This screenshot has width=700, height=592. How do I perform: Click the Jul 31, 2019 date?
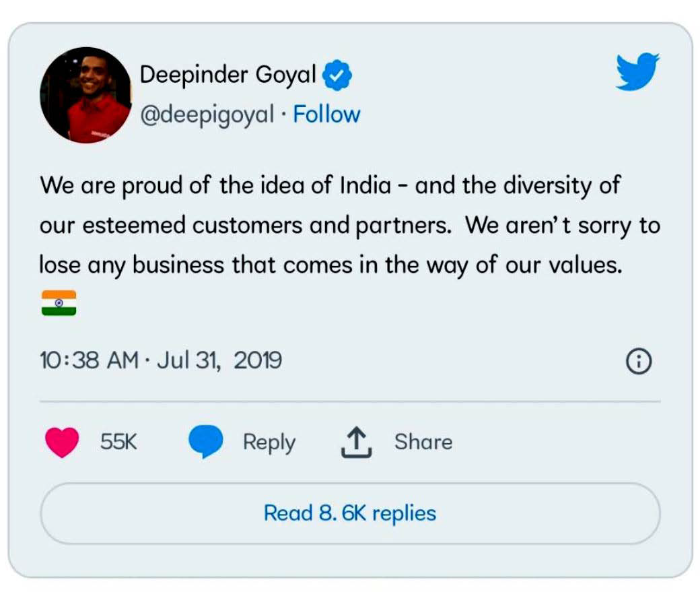219,360
